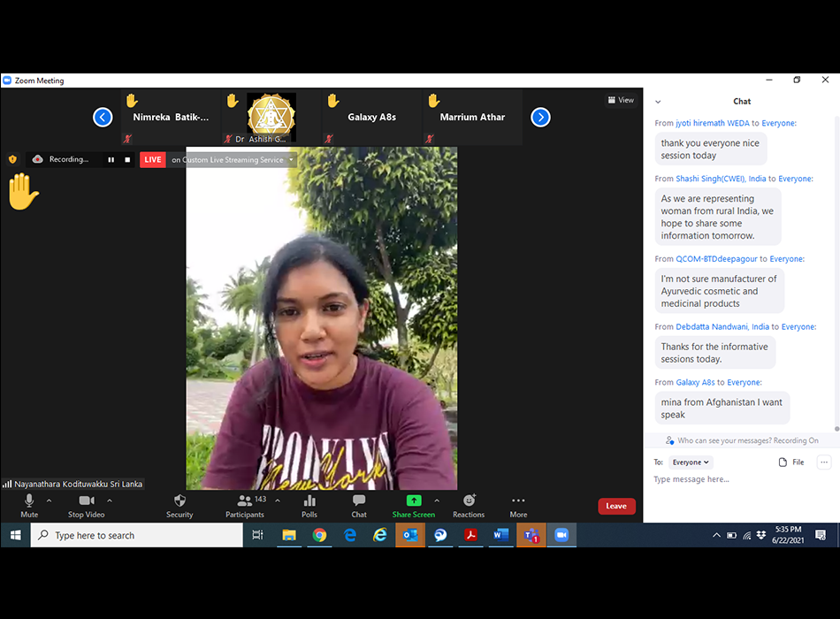840x619 pixels.
Task: Go to next participants strip page
Action: [x=540, y=118]
